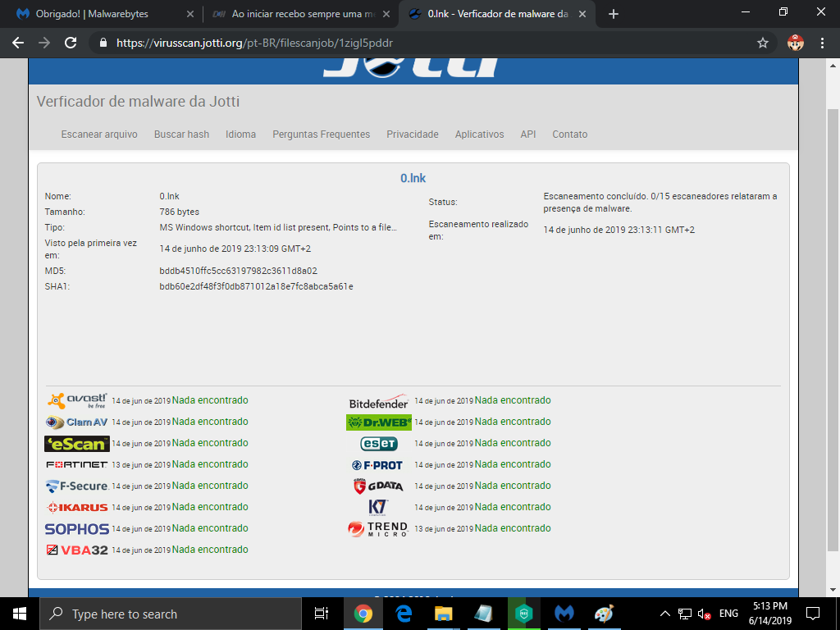This screenshot has width=840, height=630.
Task: Open the Windows Start menu
Action: [20, 614]
